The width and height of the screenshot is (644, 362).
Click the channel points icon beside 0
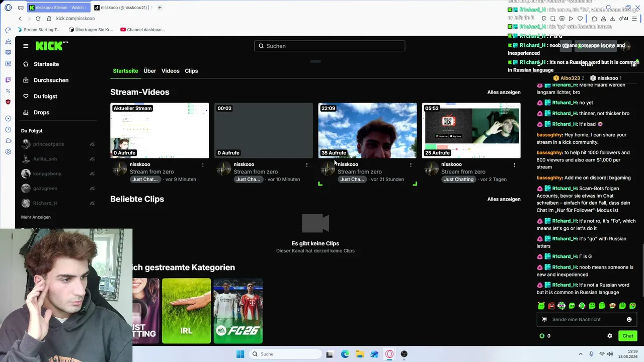542,336
